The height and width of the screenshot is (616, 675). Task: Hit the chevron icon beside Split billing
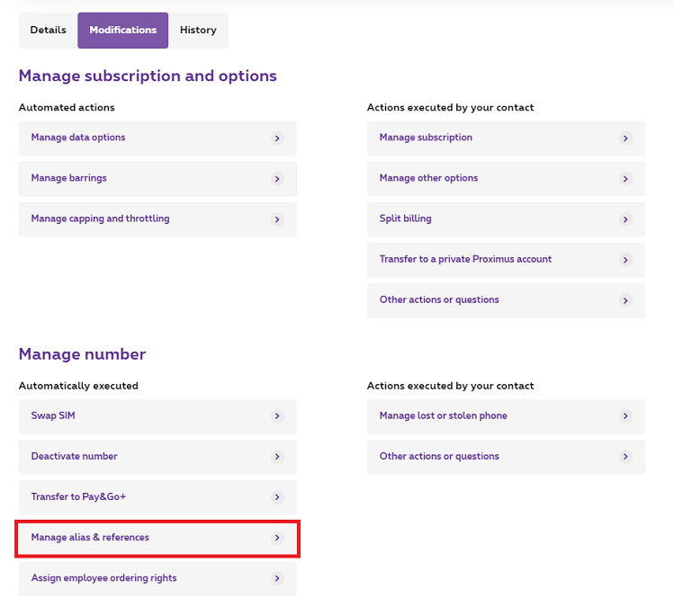coord(625,219)
